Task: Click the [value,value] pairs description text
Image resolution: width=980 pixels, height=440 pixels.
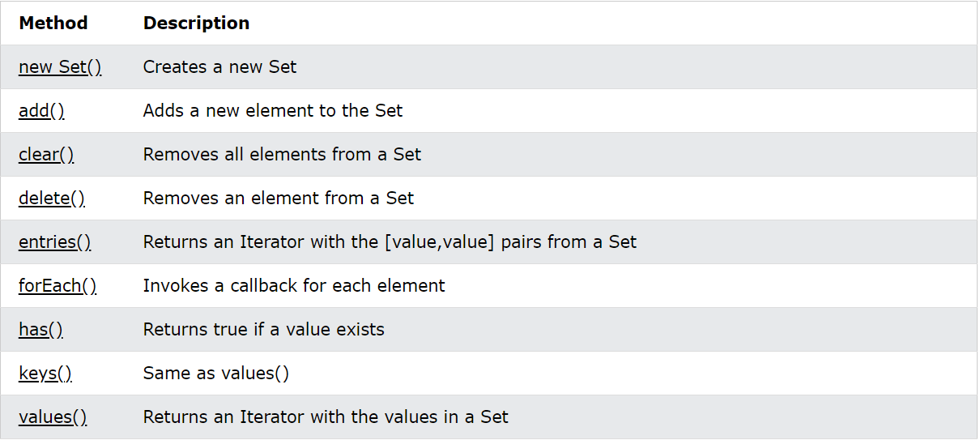Action: [390, 242]
